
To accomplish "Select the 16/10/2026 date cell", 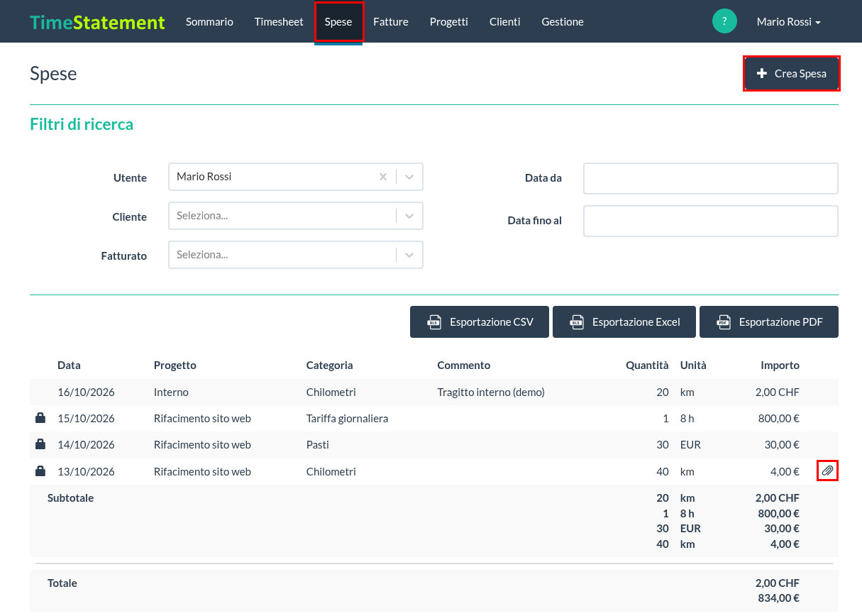I will point(86,392).
